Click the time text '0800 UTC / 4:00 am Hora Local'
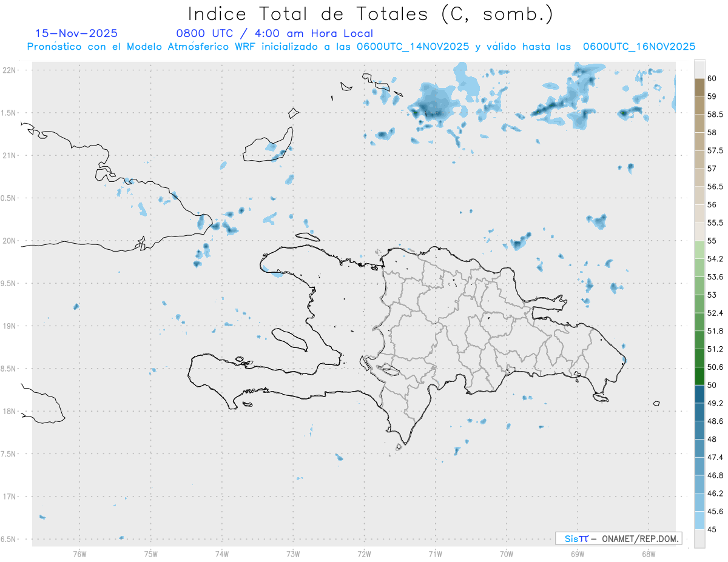The height and width of the screenshot is (562, 728). click(x=274, y=33)
